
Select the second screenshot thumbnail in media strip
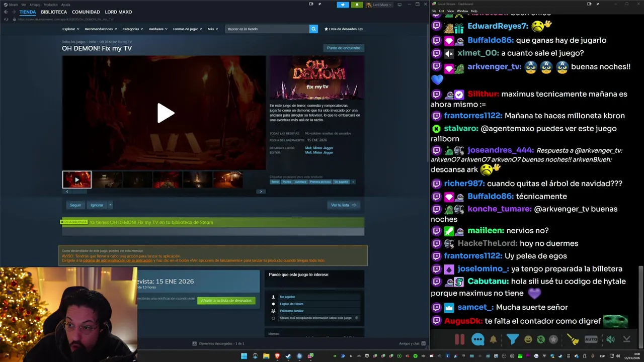pyautogui.click(x=107, y=179)
